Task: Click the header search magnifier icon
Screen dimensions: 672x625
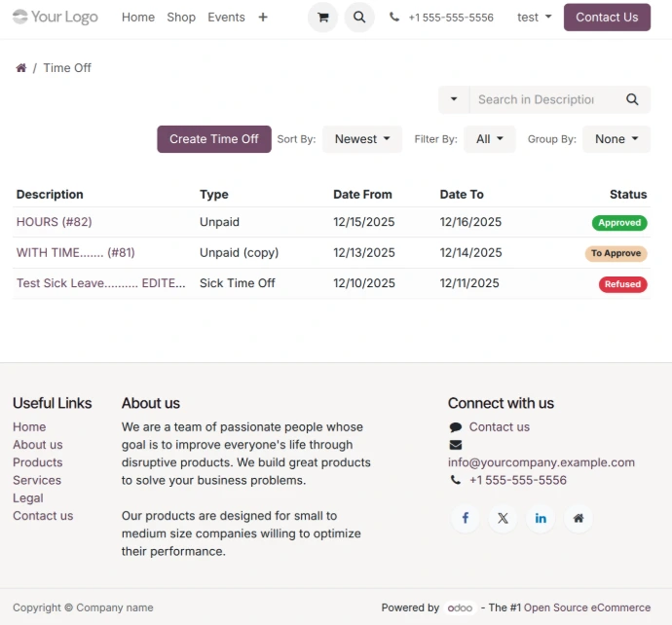Action: pyautogui.click(x=359, y=18)
